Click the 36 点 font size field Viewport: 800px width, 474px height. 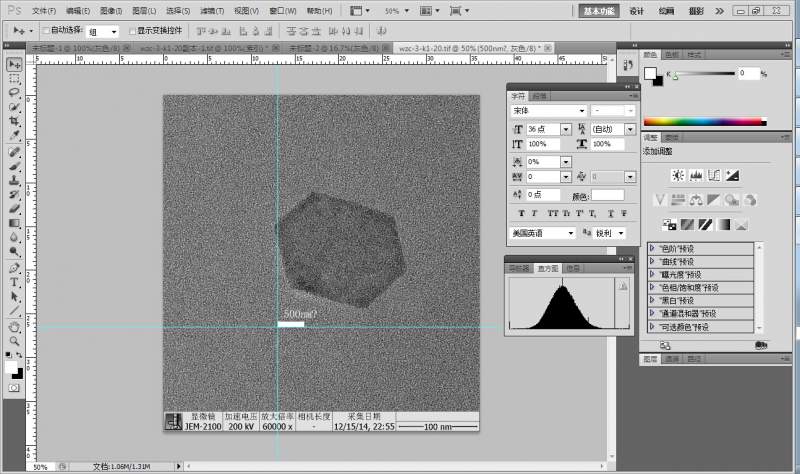click(x=542, y=129)
